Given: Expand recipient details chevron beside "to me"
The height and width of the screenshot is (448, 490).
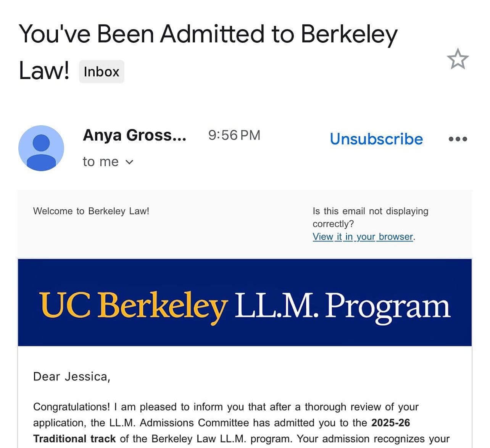Looking at the screenshot, I should point(129,162).
